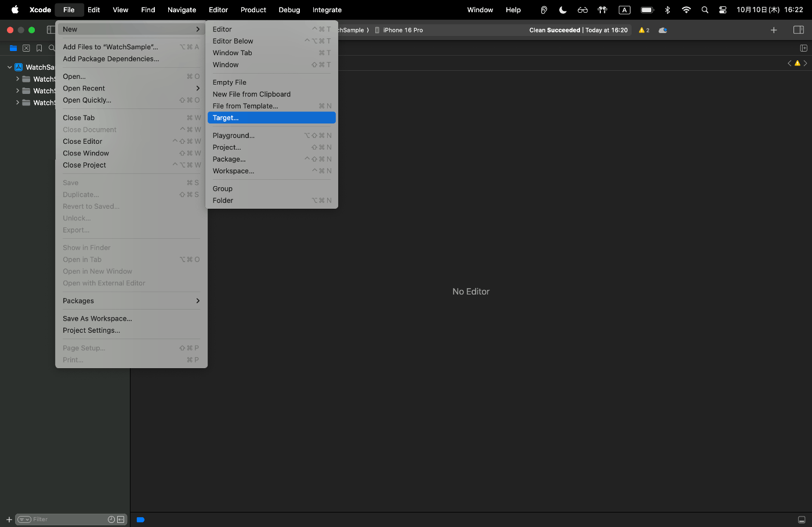Expand the second Watch folder in navigator
Screen dimensions: 812x527
[17, 91]
